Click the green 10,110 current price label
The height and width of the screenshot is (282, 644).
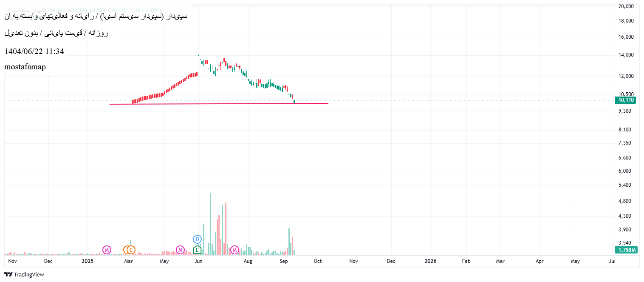(x=627, y=100)
